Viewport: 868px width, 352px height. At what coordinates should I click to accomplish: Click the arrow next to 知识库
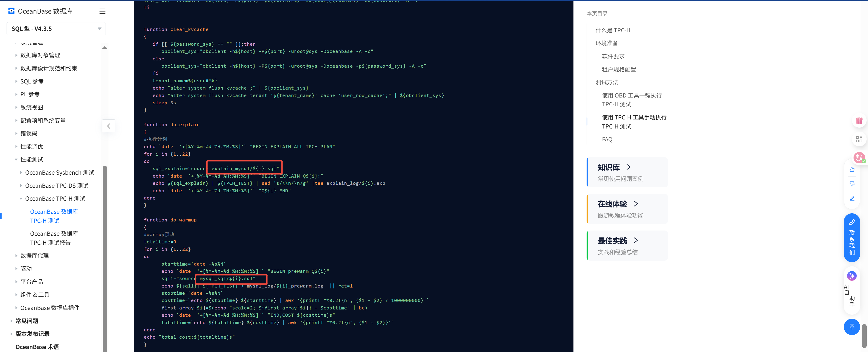628,167
